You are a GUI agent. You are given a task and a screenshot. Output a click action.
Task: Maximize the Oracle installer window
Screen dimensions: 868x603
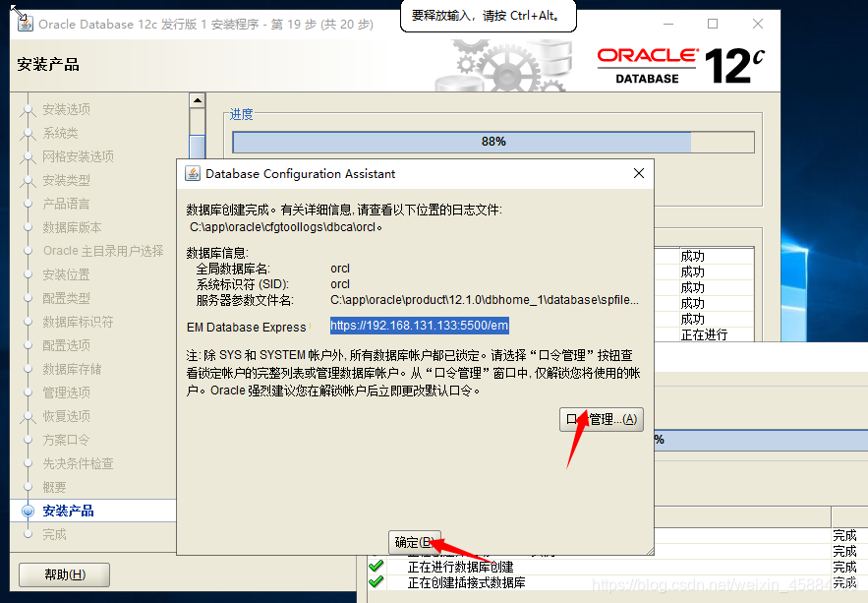(x=713, y=24)
